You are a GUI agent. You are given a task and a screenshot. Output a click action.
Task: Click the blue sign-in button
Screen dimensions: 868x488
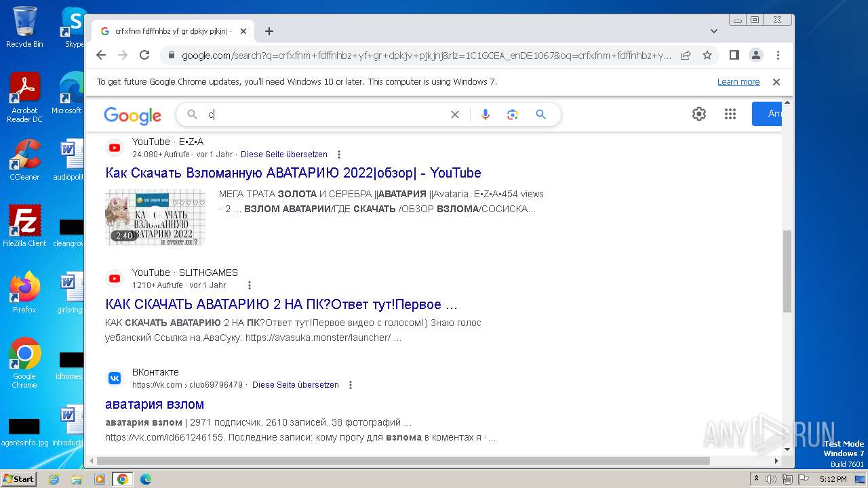click(x=767, y=114)
